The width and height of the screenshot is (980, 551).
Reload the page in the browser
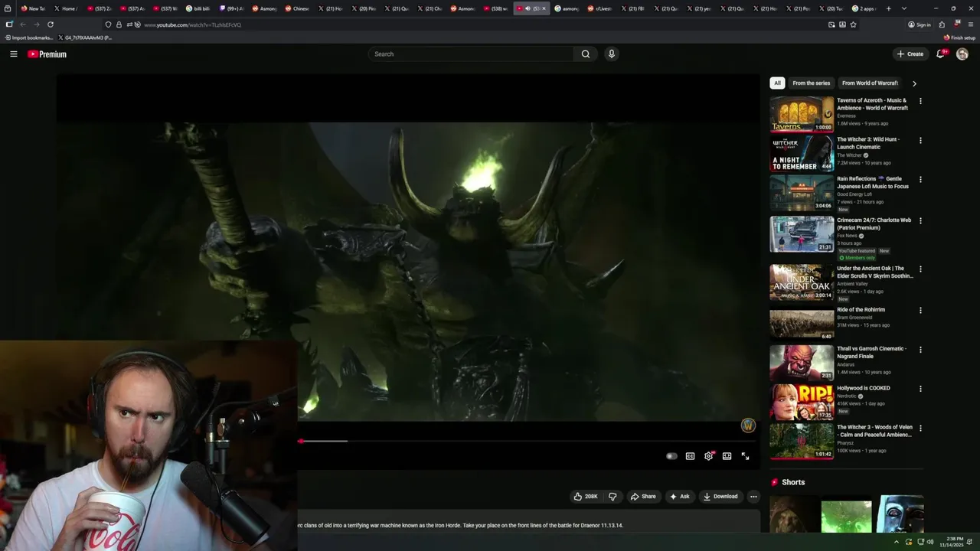[x=51, y=24]
